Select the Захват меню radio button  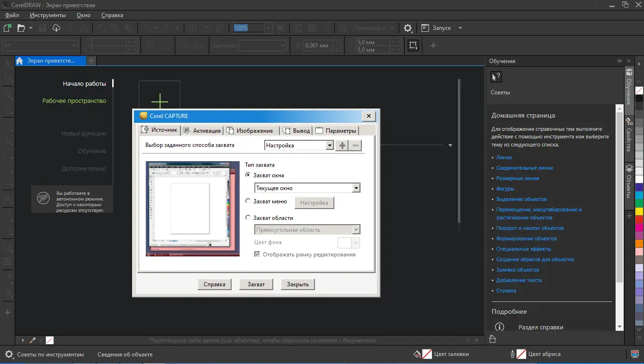[248, 201]
